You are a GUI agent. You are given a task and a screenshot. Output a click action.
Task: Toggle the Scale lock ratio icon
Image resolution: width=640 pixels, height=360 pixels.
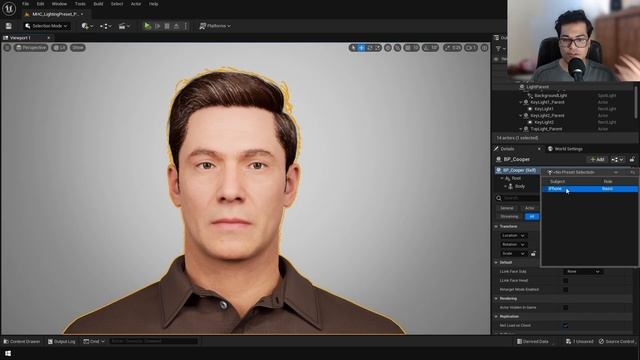click(533, 254)
